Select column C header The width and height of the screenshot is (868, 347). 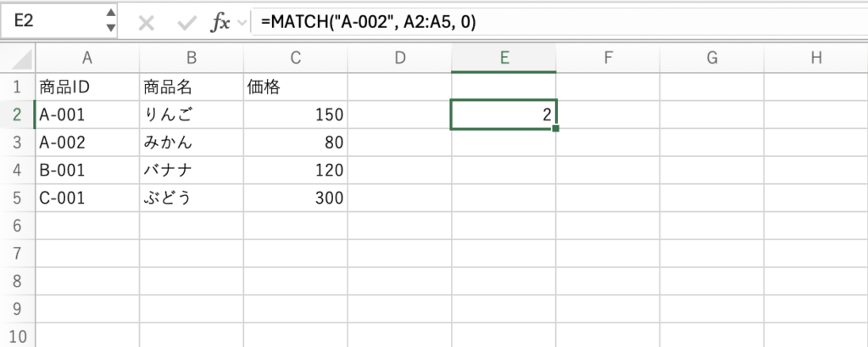pyautogui.click(x=295, y=58)
